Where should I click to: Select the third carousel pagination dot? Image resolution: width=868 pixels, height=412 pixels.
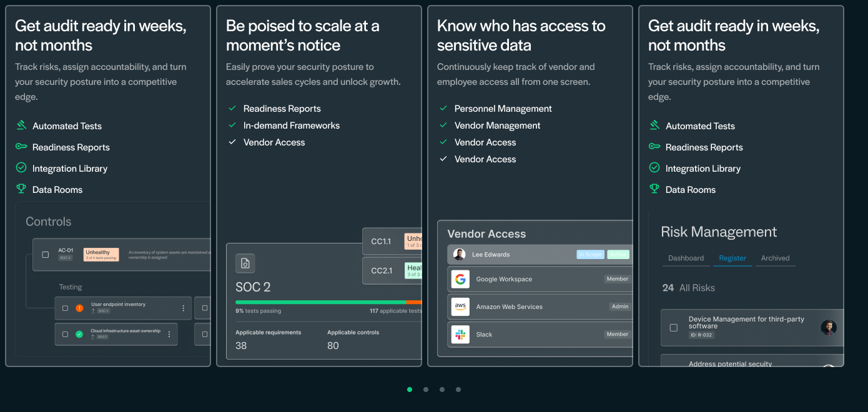[442, 390]
